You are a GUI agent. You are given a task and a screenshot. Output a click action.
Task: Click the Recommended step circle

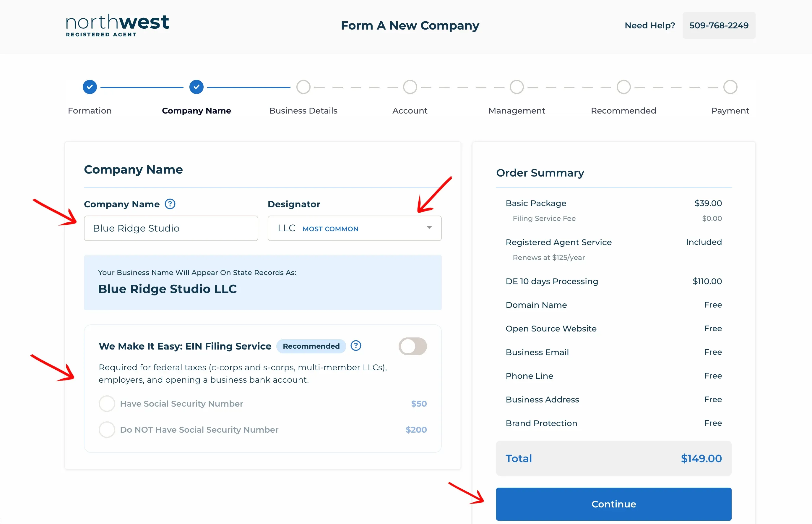(623, 87)
